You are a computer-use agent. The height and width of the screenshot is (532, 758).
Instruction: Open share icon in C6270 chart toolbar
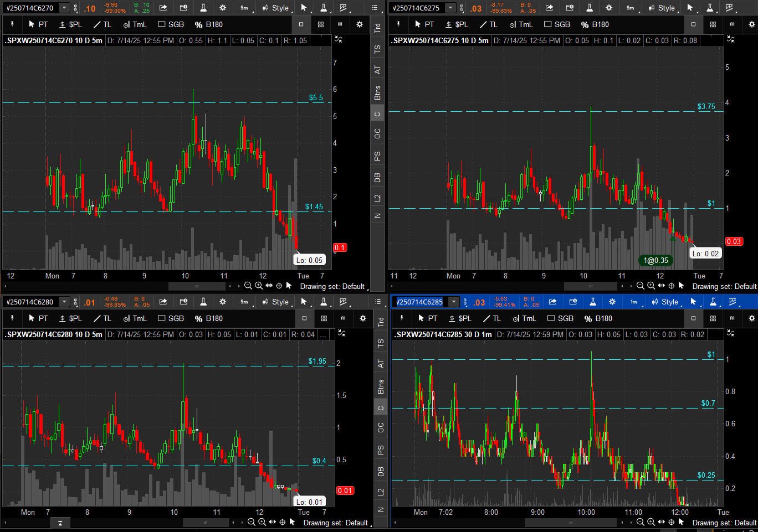(163, 8)
